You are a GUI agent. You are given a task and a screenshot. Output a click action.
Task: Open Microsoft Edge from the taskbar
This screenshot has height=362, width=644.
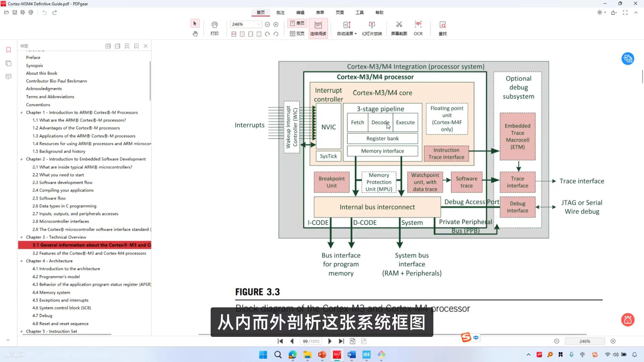pyautogui.click(x=292, y=355)
